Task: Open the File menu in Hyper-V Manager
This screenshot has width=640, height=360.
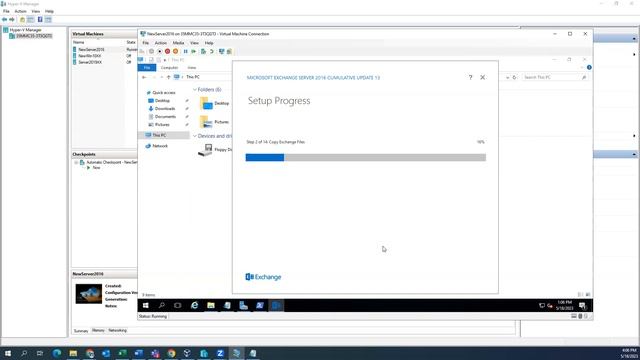Action: [6, 11]
